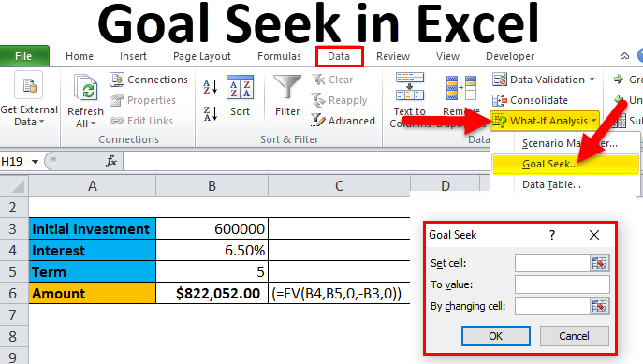Click the Data Validation icon
This screenshot has height=364, width=643.
point(500,80)
